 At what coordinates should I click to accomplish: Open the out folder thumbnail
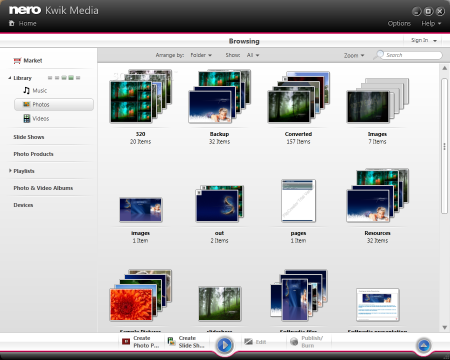(x=219, y=204)
